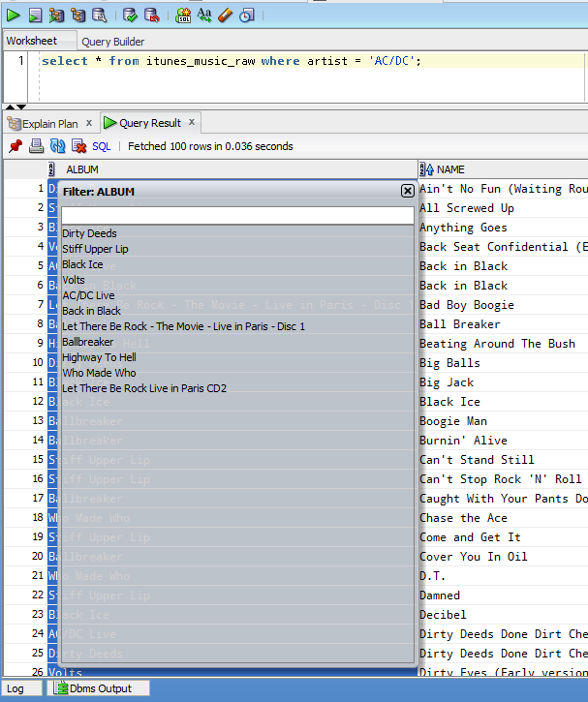Select Back in Black in the filter list
This screenshot has width=588, height=702.
(91, 311)
